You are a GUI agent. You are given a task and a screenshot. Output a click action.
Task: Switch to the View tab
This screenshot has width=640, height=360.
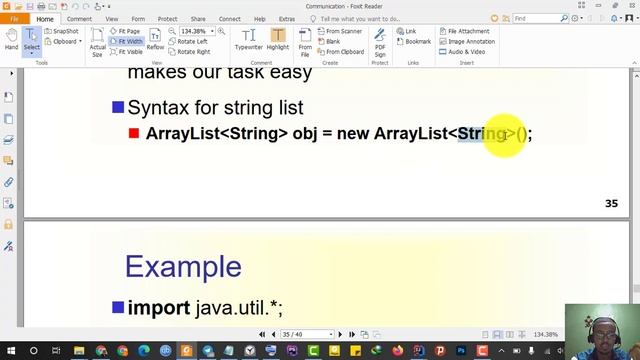click(x=111, y=19)
